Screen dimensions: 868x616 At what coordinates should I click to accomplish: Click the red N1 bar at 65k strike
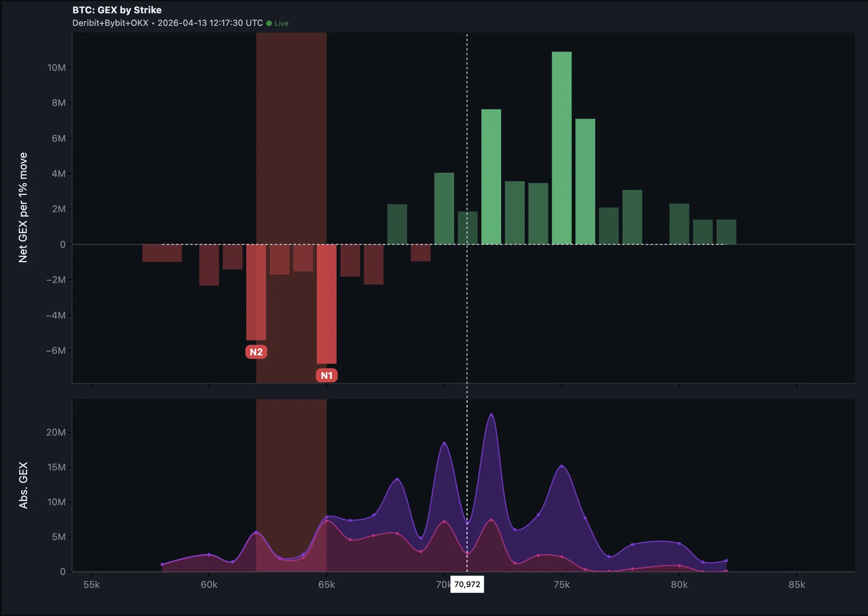327,303
